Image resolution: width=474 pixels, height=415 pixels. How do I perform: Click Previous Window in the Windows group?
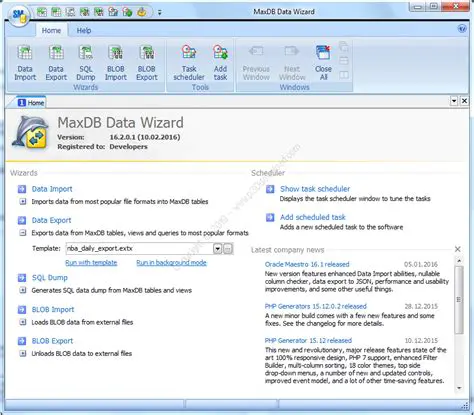click(x=256, y=63)
